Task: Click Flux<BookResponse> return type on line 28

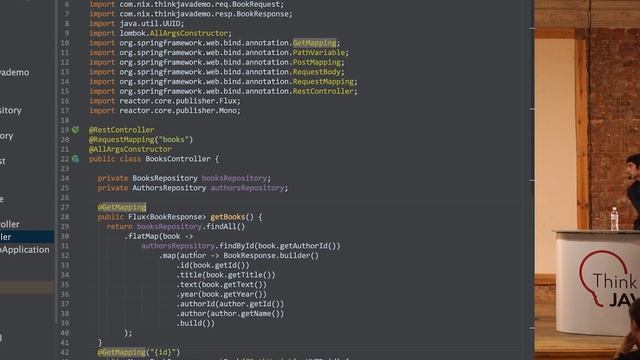Action: click(167, 217)
